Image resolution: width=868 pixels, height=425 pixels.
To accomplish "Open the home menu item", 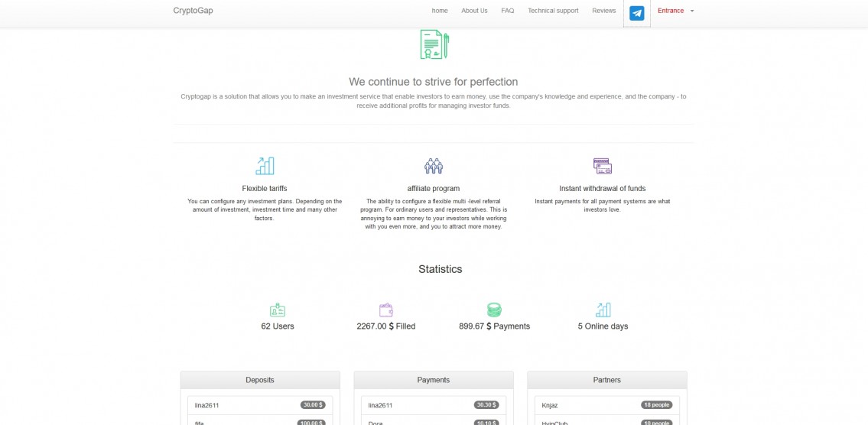I will 440,11.
